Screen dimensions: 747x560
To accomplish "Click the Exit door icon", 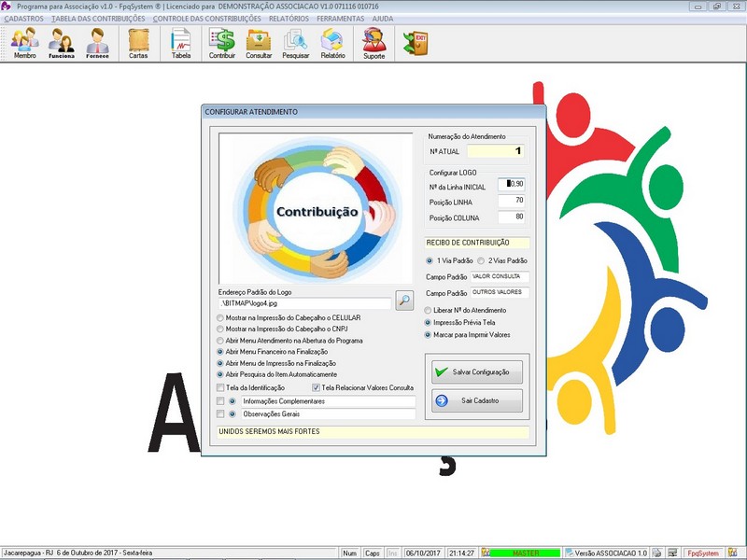I will click(x=416, y=43).
